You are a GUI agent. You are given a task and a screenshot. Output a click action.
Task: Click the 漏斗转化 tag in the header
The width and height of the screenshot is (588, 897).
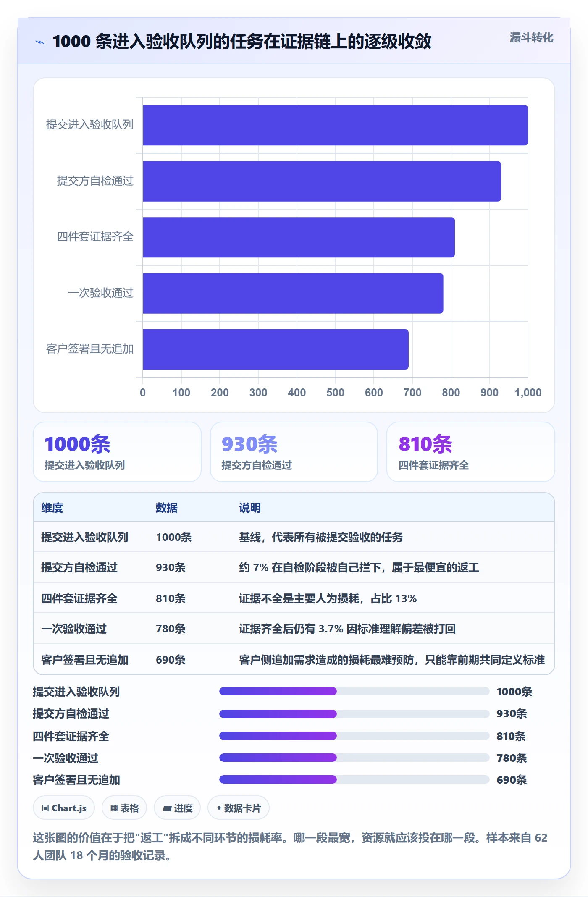[x=531, y=38]
